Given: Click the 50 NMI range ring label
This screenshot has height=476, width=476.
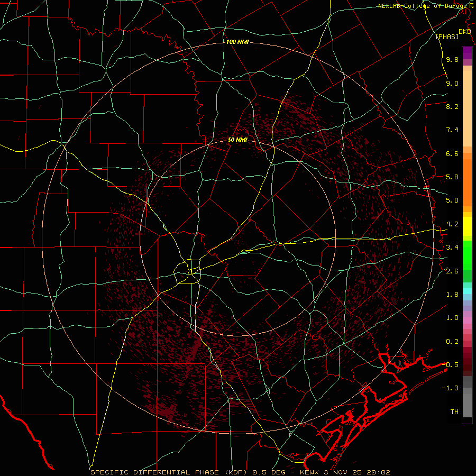Looking at the screenshot, I should [237, 140].
